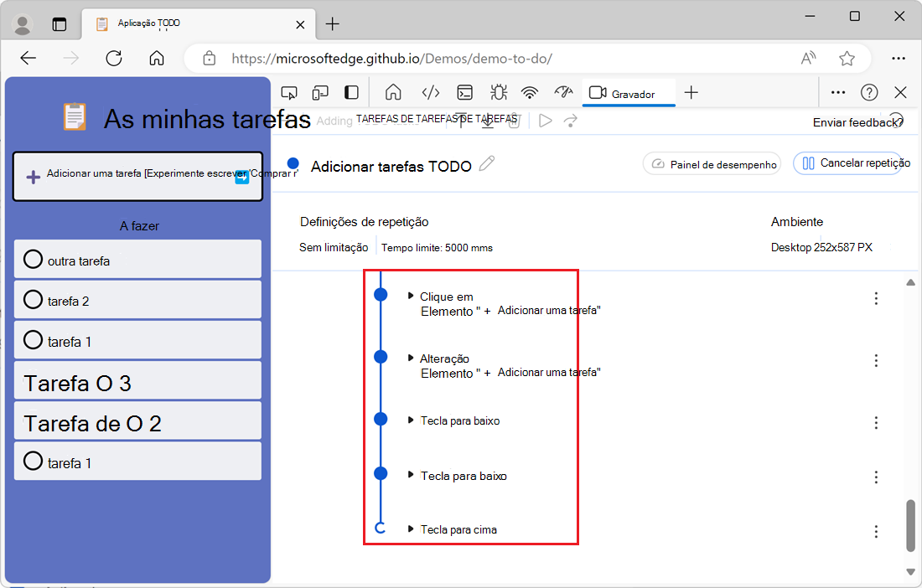Open the Painel de desempenho
This screenshot has height=588, width=922.
[x=711, y=163]
